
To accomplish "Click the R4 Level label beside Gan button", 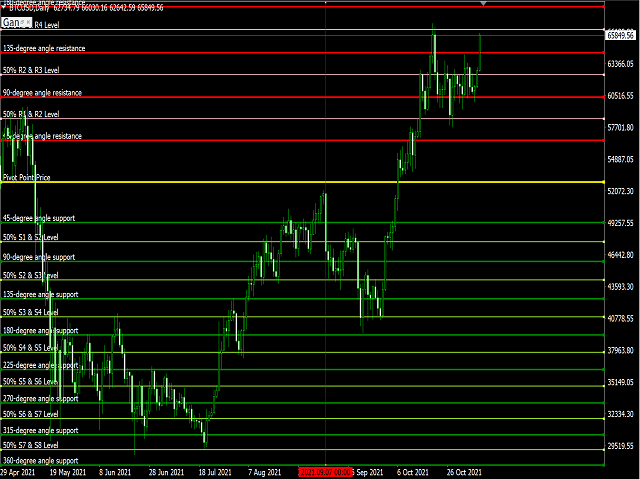I will (x=47, y=23).
